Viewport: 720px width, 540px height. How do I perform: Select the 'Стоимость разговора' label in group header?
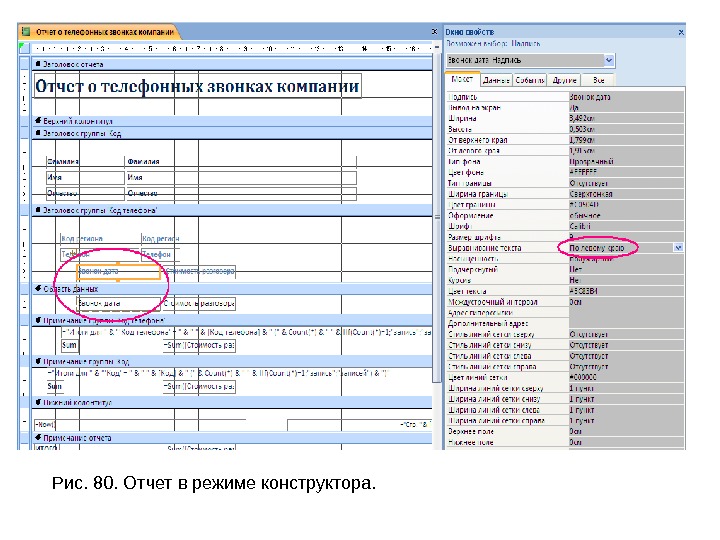tap(199, 271)
